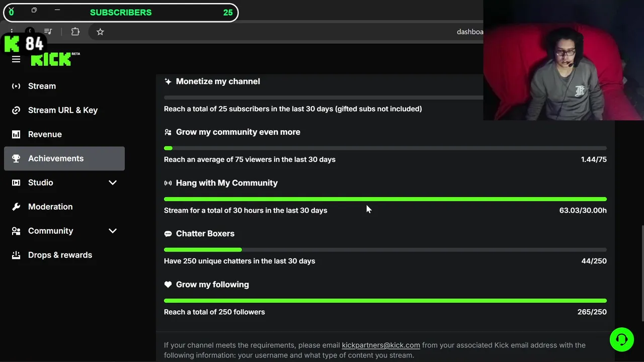Screen dimensions: 644x362
Task: Open the browser extensions puzzle icon
Action: (75, 32)
